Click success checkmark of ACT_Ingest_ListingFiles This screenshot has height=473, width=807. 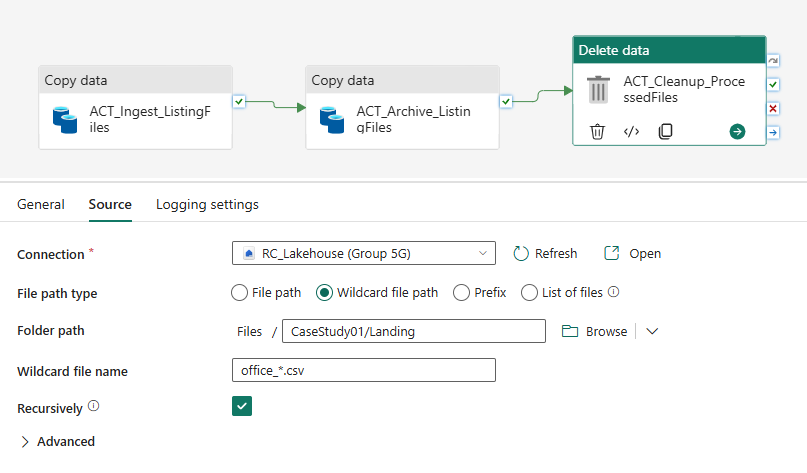[x=239, y=101]
